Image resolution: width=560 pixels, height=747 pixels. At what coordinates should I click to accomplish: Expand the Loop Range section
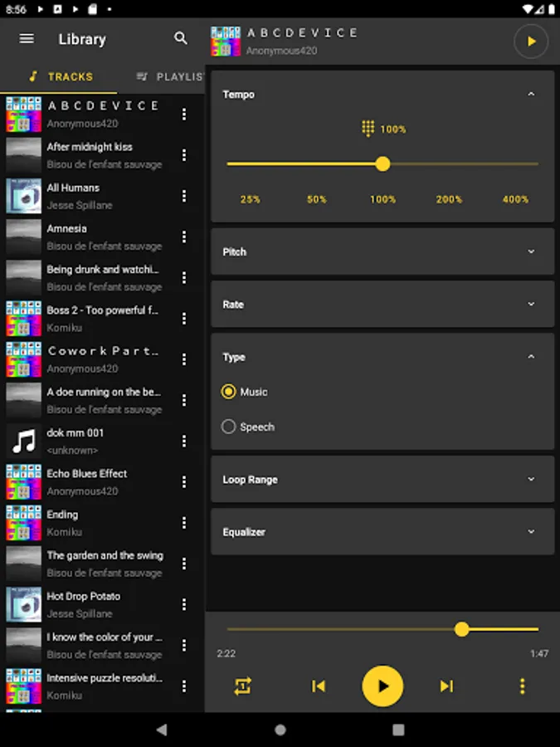pyautogui.click(x=532, y=479)
